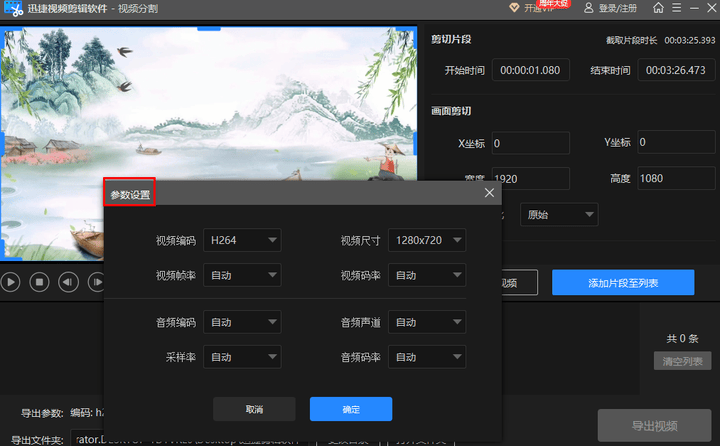Stop the video playback
Screen dimensions: 720x446
coord(39,282)
